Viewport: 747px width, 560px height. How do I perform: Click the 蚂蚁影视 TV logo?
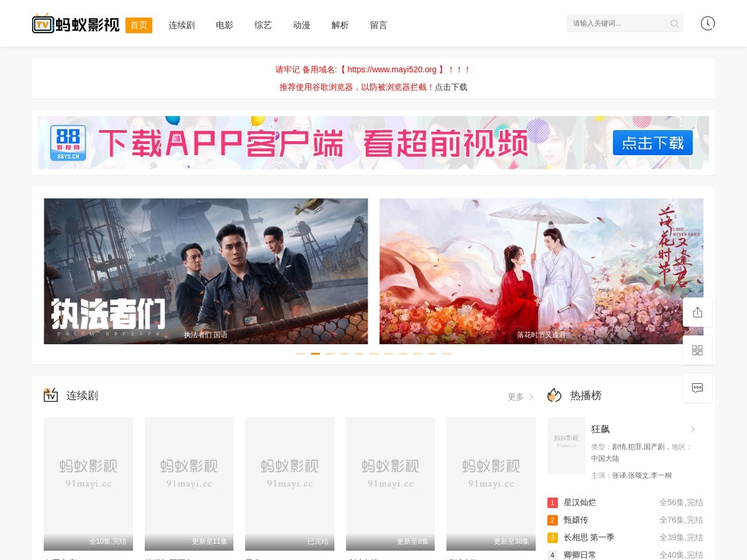coord(76,24)
